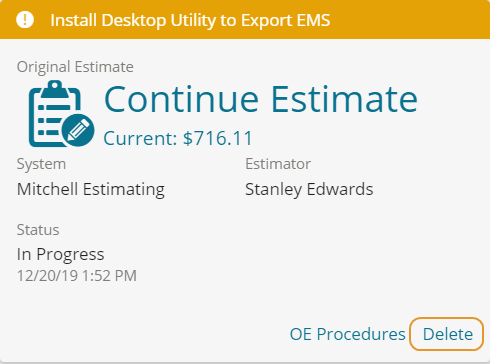
Task: Click the orange banner's empty right side
Action: (410, 20)
